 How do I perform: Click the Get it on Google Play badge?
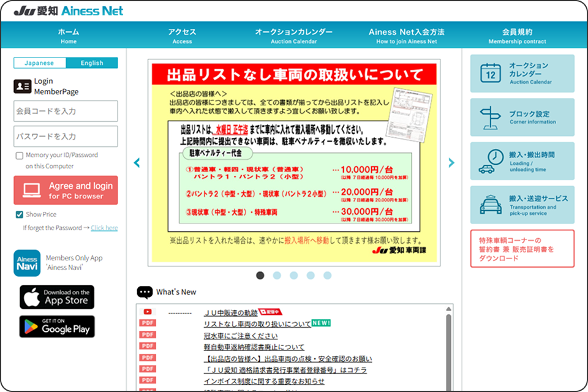click(57, 326)
